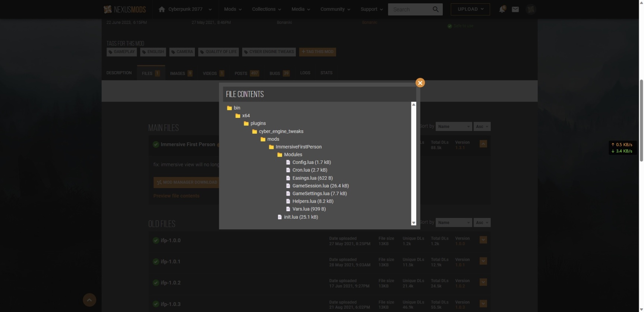Click in the Search input field

[x=410, y=9]
